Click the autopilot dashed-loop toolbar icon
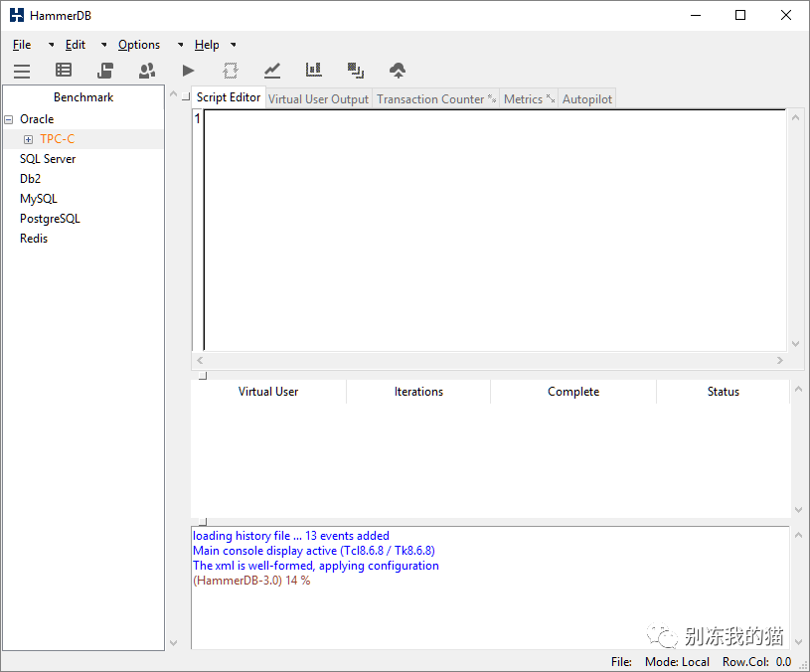Image resolution: width=810 pixels, height=672 pixels. tap(231, 71)
